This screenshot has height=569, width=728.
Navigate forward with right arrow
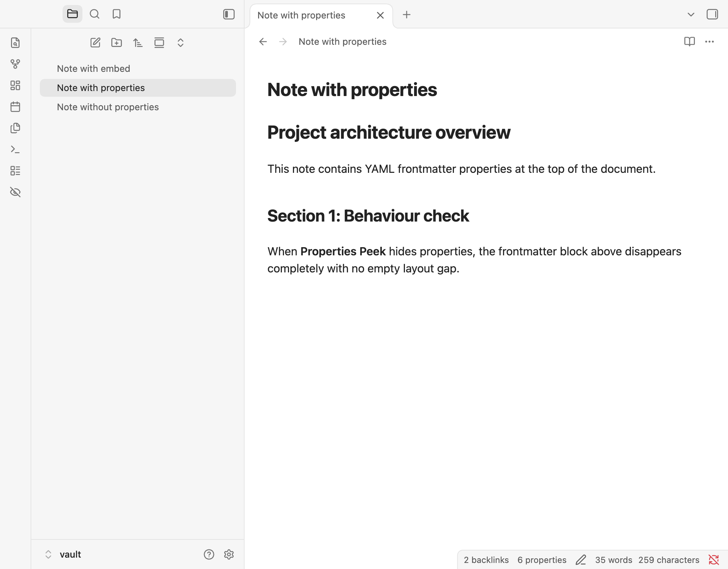283,42
